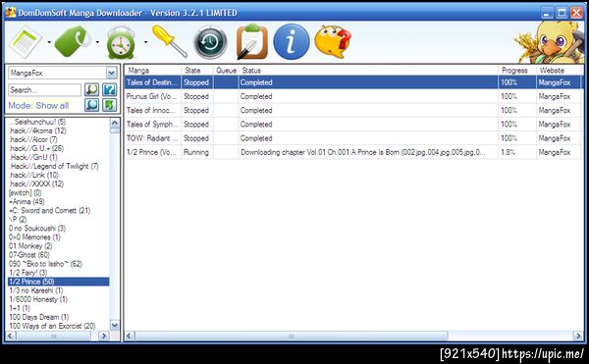Select 0 no Soukoushi (3) entry
The width and height of the screenshot is (589, 364).
[x=37, y=229]
